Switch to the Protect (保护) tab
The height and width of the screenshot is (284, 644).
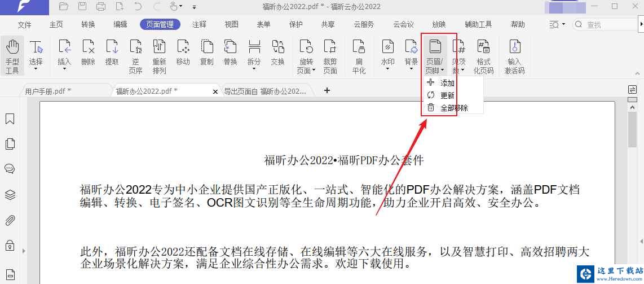(295, 25)
